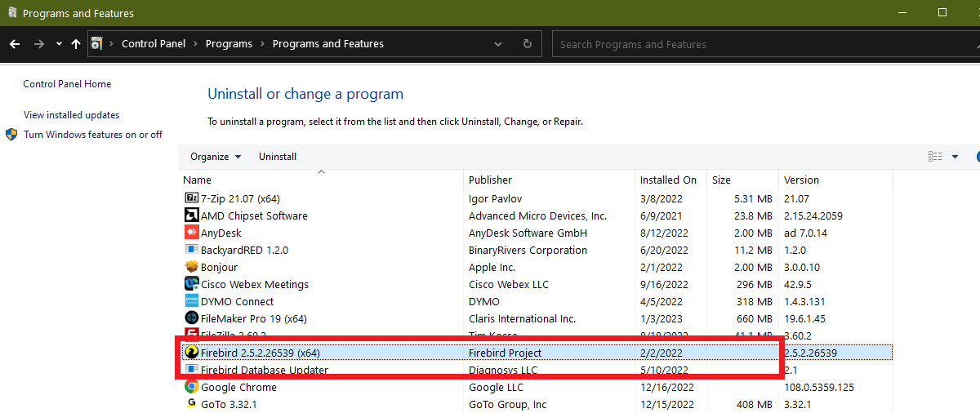The image size is (980, 413).
Task: Open the recent locations dropdown arrow
Action: point(59,44)
